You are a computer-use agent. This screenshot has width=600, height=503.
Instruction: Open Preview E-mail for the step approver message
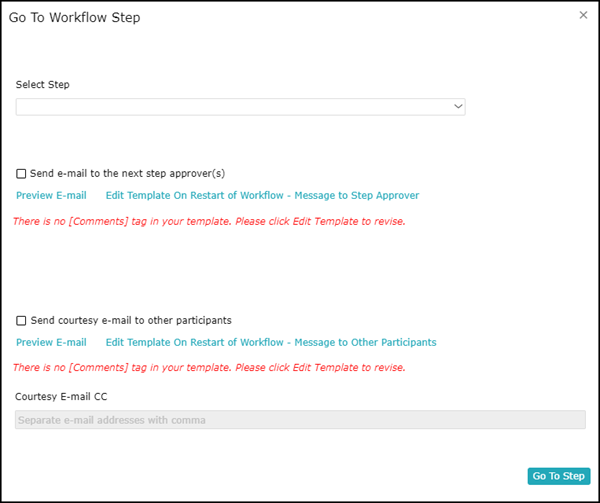click(x=51, y=195)
